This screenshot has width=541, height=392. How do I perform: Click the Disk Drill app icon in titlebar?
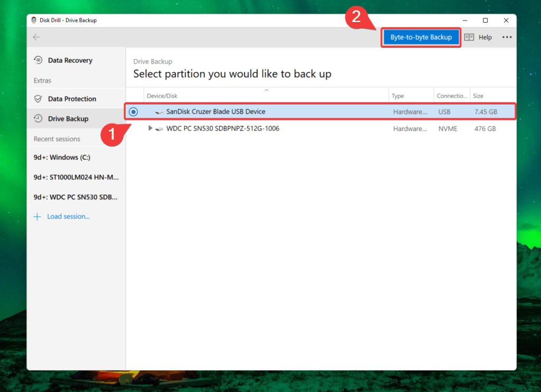click(x=33, y=20)
